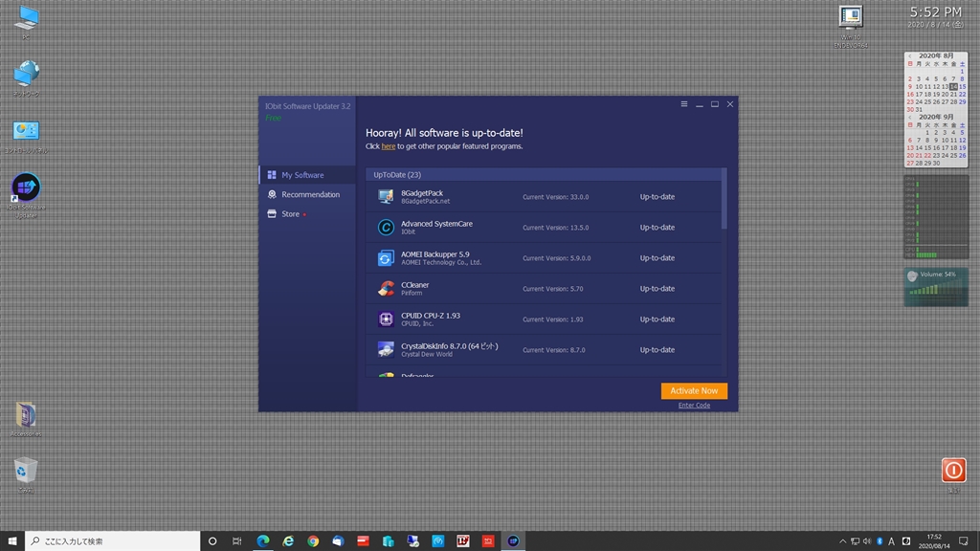This screenshot has height=551, width=980.
Task: Click the volume speaker tray icon
Action: pyautogui.click(x=867, y=541)
